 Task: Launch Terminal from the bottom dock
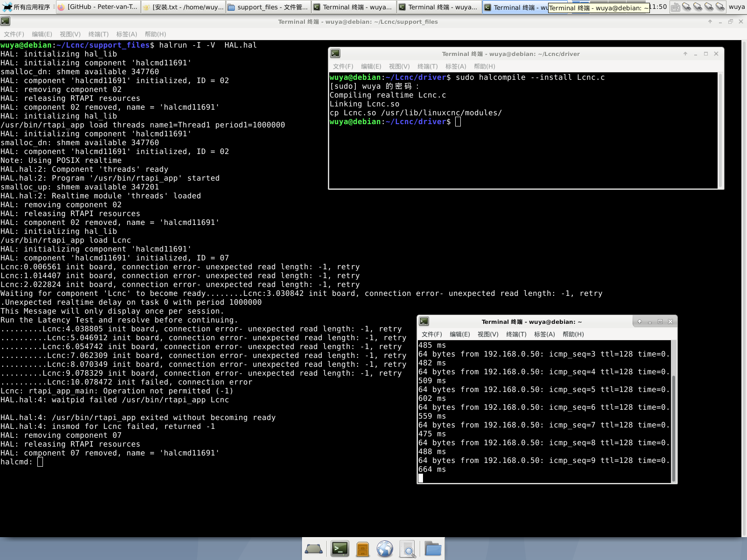[x=340, y=549]
